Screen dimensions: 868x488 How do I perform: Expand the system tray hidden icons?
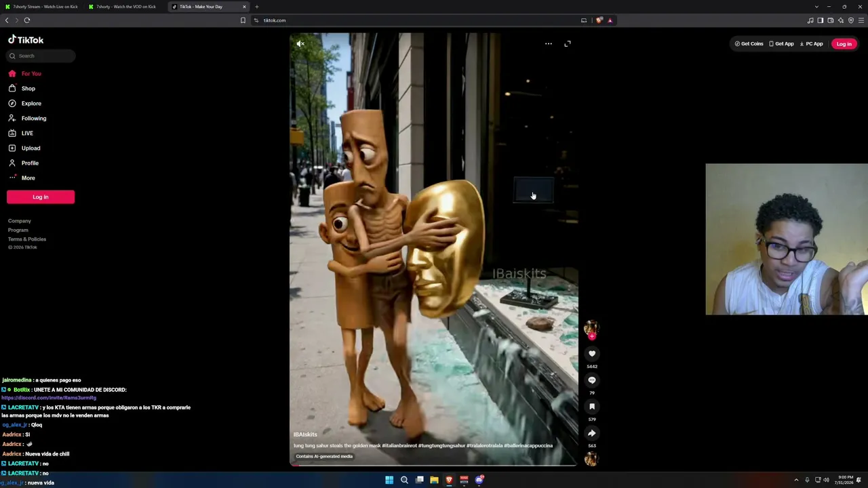[x=796, y=480]
